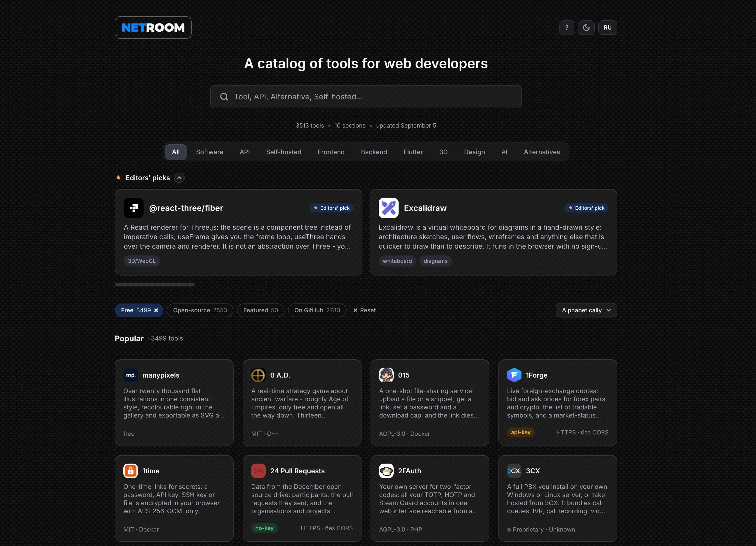Select the 3D/WebGL tag
The width and height of the screenshot is (756, 546).
(142, 261)
